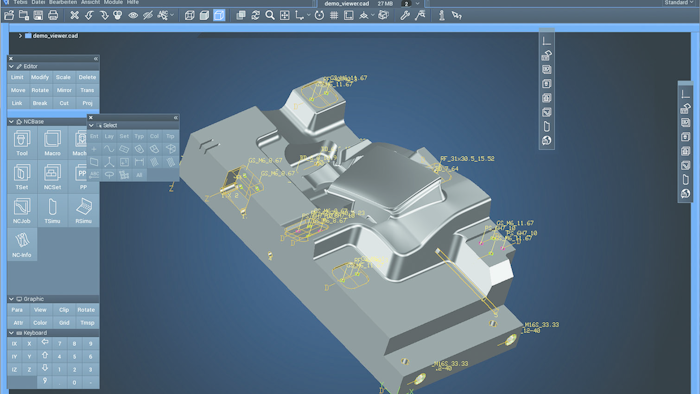
Task: Click the wrench settings icon in toolbar
Action: point(405,16)
